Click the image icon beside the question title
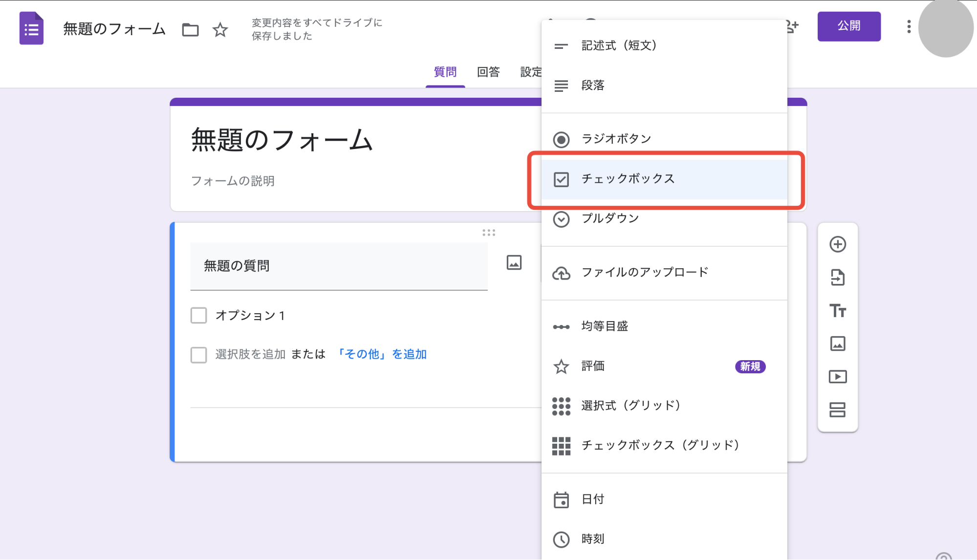The image size is (977, 560). [514, 262]
